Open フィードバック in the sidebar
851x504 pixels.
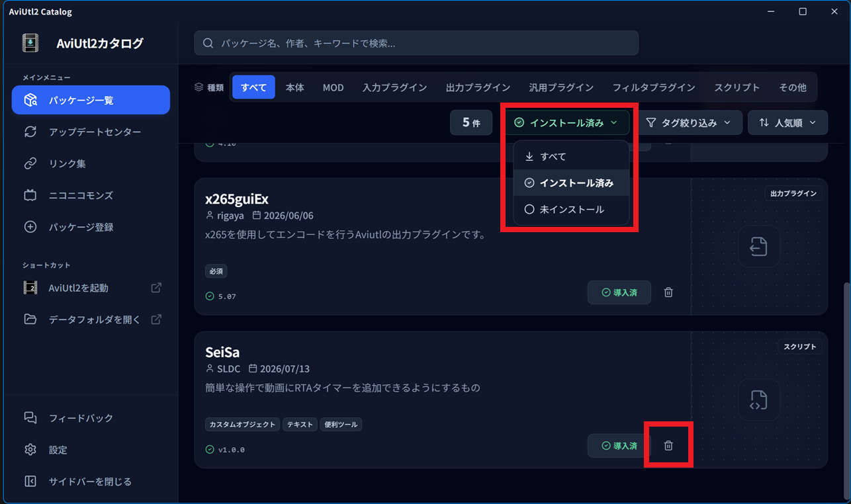91,418
